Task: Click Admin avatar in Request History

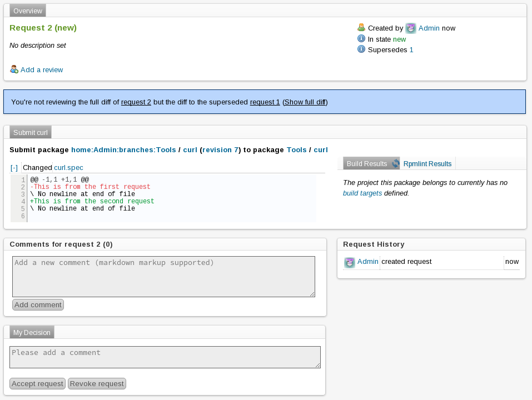Action: click(350, 262)
